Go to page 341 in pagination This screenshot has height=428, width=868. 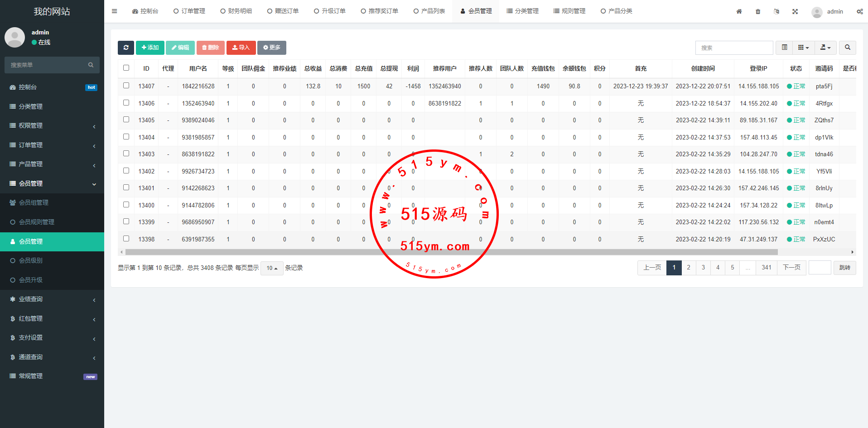[x=766, y=268]
